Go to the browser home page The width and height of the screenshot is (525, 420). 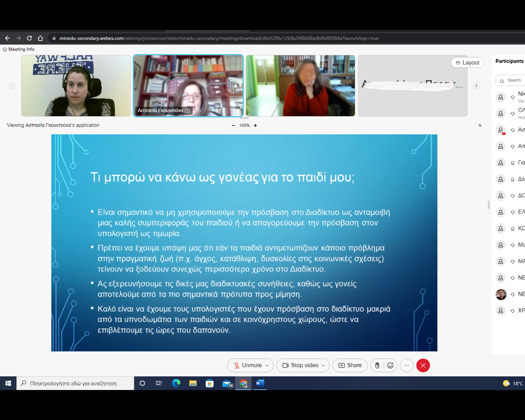coord(40,38)
